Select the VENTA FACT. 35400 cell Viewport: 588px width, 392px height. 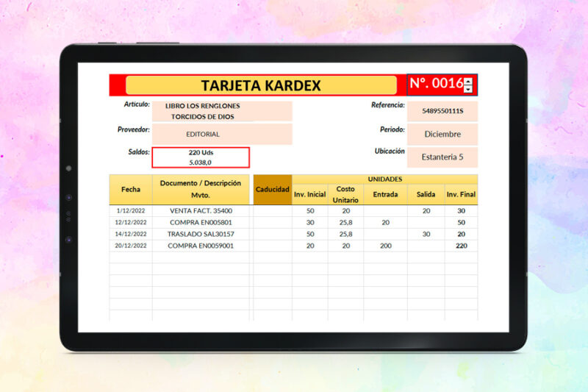tap(201, 211)
